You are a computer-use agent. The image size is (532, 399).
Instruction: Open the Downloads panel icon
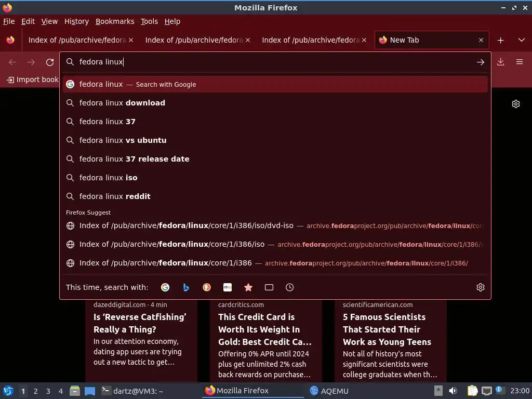[500, 62]
